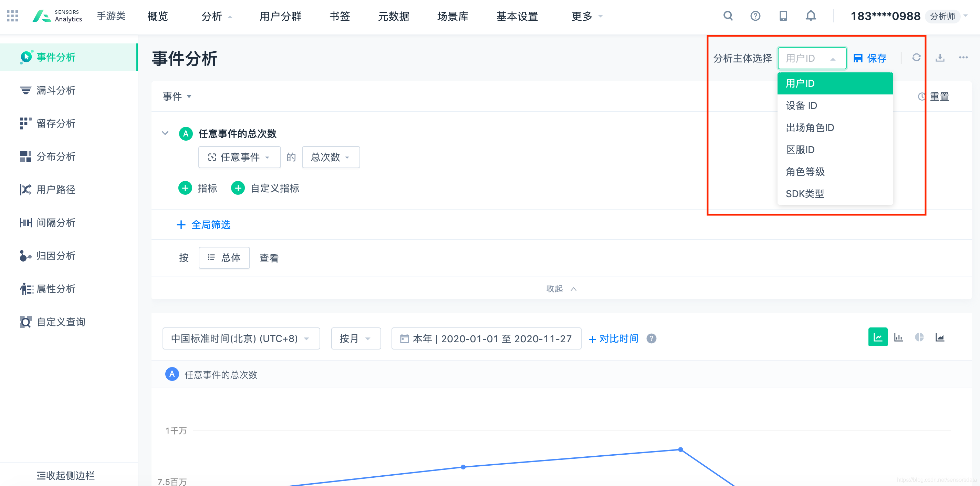The image size is (980, 486).
Task: Click the download icon at top right
Action: (940, 58)
